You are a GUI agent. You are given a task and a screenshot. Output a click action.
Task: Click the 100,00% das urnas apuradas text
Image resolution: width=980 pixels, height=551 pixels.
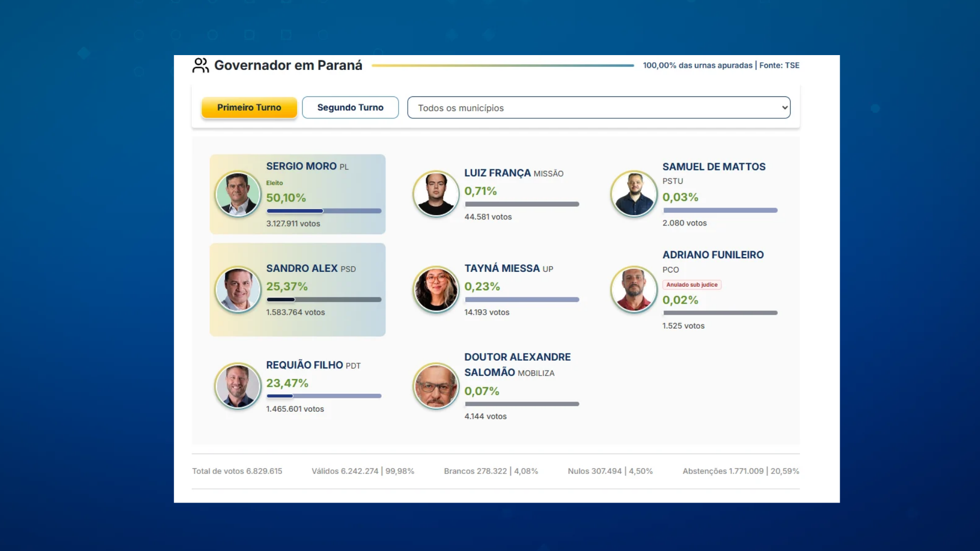(x=698, y=65)
